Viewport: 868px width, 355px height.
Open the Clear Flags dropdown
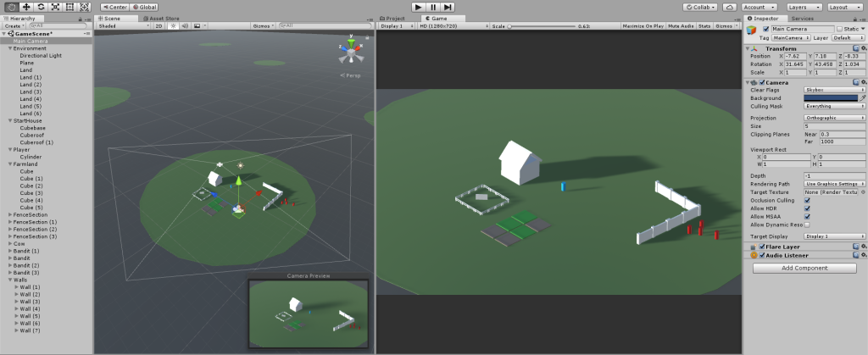pos(834,89)
